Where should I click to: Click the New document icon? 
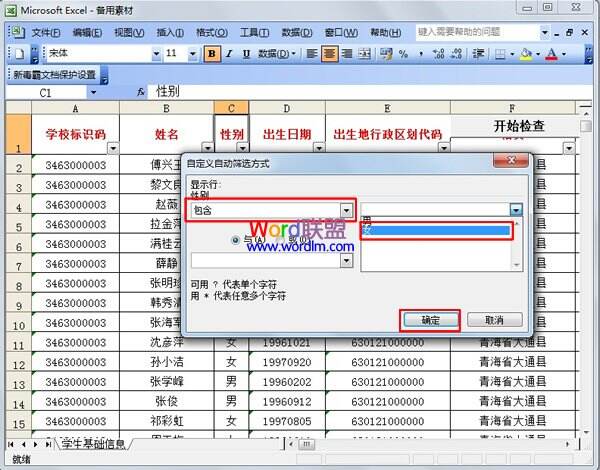[19, 54]
